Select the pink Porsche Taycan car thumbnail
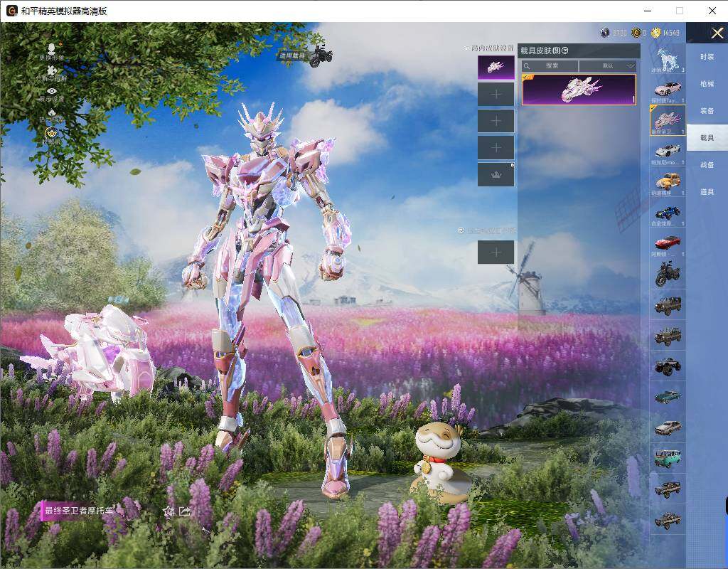 (x=668, y=90)
